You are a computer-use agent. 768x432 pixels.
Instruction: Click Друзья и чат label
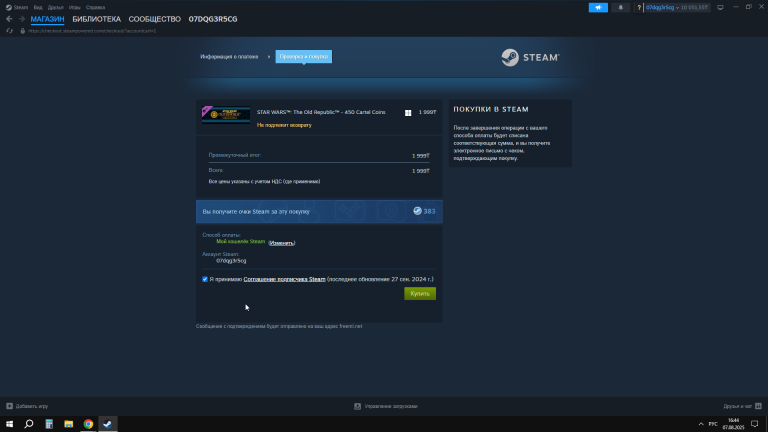tap(738, 406)
